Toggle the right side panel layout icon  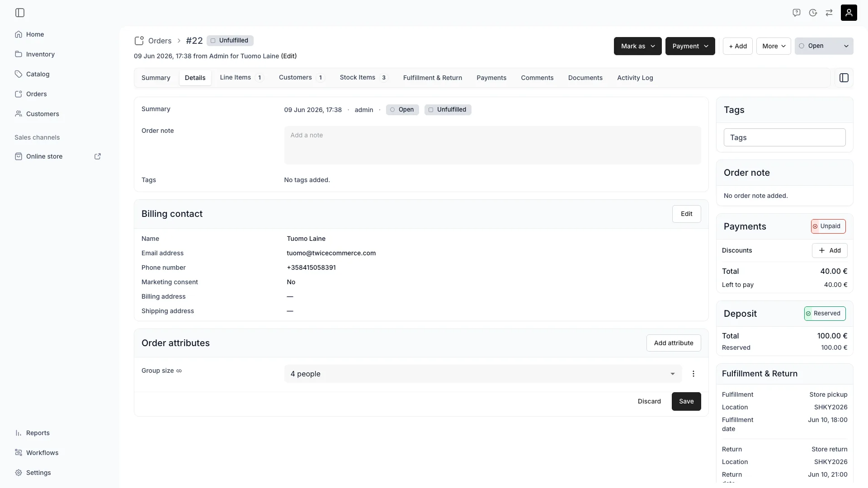(844, 78)
